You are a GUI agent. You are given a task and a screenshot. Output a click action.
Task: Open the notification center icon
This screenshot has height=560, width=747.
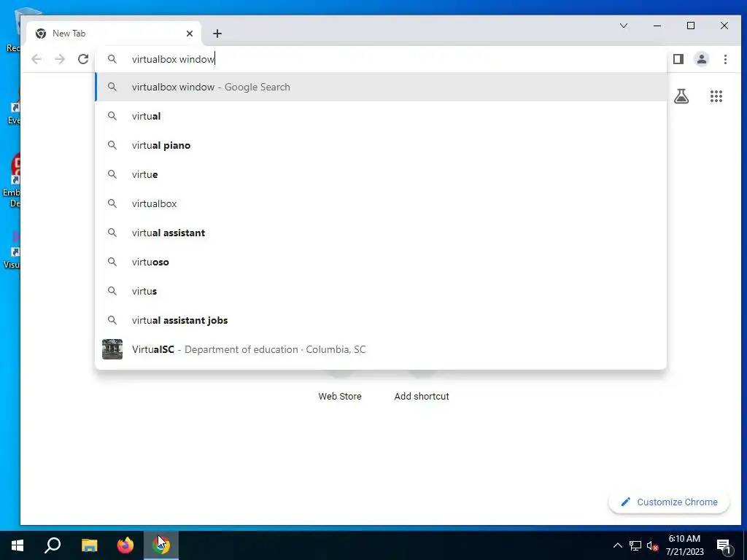coord(724,546)
